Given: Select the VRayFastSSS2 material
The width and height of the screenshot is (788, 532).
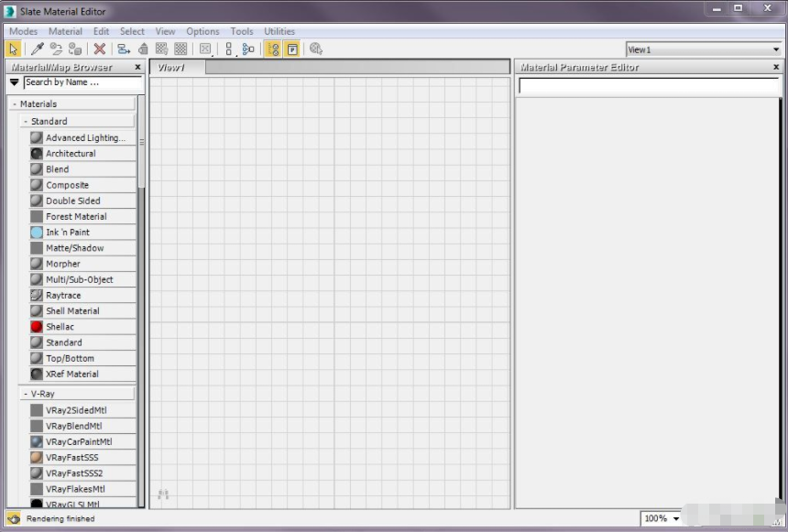Looking at the screenshot, I should tap(82, 473).
